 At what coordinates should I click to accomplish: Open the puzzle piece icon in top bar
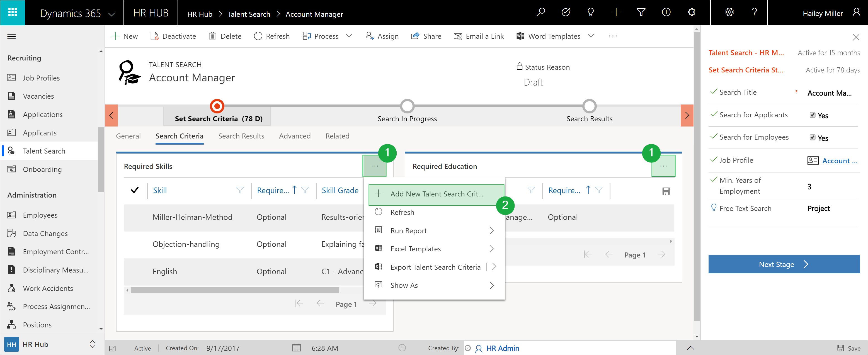pyautogui.click(x=691, y=13)
